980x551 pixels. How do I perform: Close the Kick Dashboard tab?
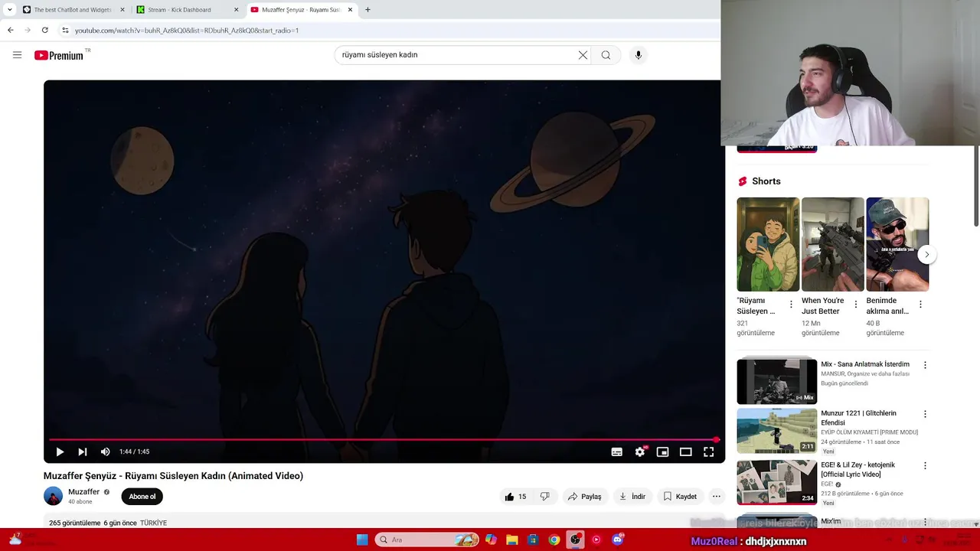point(236,10)
